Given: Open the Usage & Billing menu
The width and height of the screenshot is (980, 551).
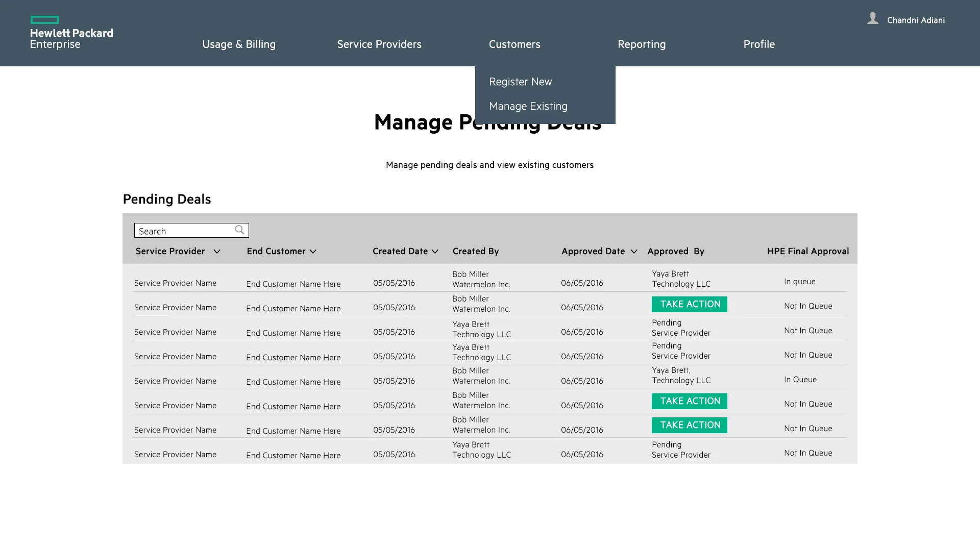Looking at the screenshot, I should coord(238,44).
